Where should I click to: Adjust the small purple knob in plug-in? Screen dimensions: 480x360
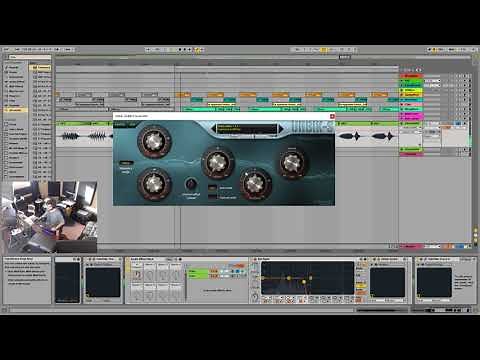click(x=191, y=184)
